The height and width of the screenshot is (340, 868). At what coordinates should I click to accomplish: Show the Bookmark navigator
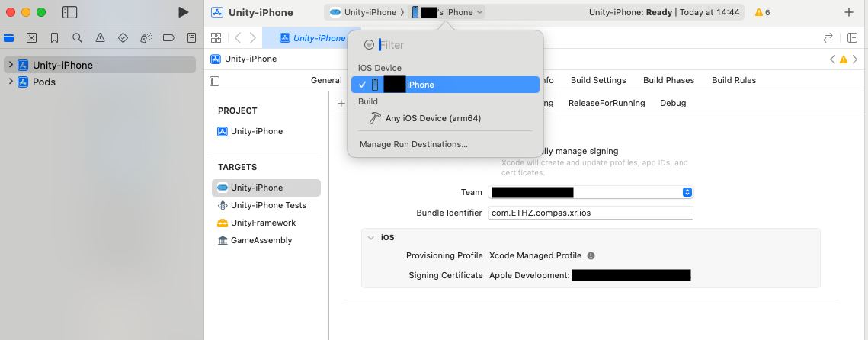(54, 37)
